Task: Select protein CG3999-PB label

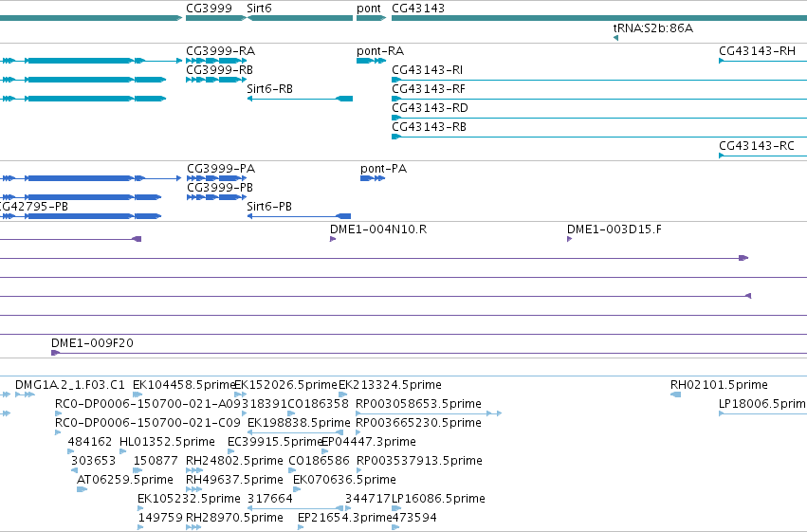Action: pos(220,188)
